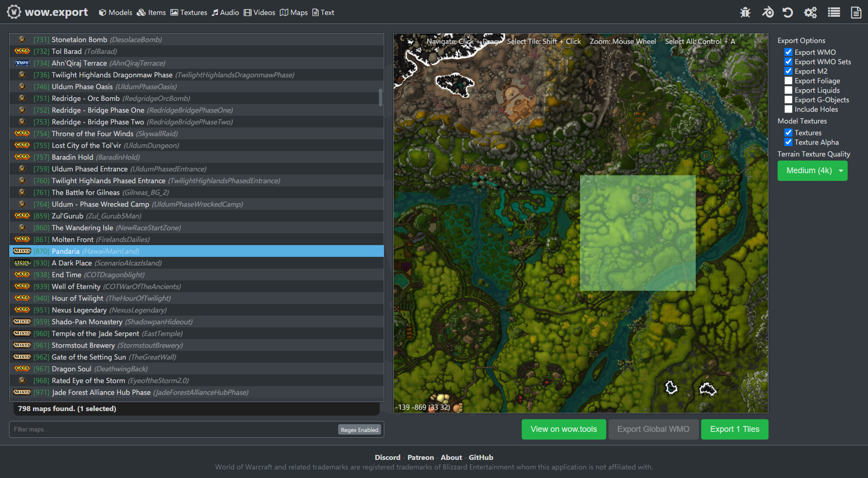Click the Filter maps input field
Screen dimensions: 868x478
point(172,430)
